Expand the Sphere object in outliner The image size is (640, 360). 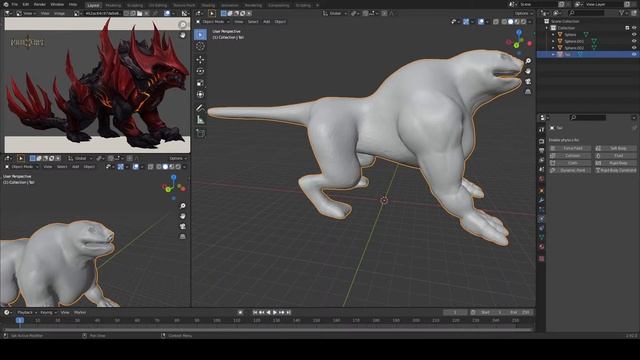[x=553, y=35]
